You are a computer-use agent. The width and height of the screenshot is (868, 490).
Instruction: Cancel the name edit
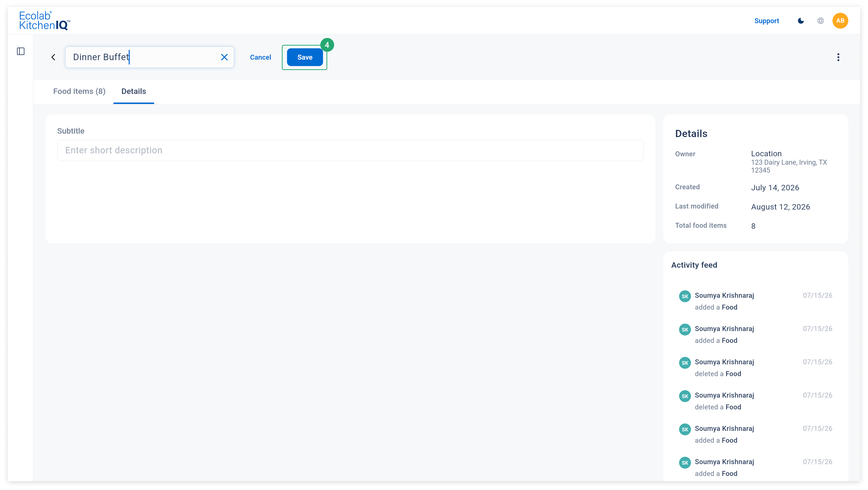tap(261, 57)
